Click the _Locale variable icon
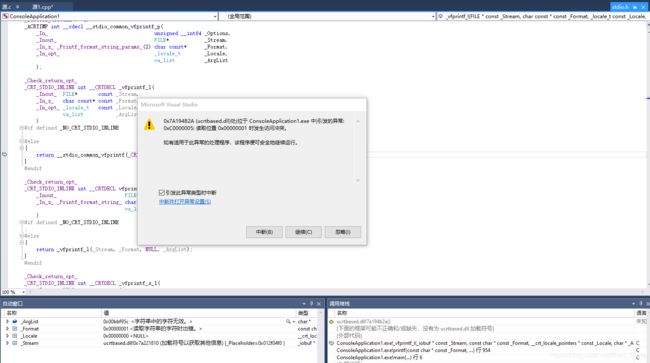This screenshot has width=650, height=363. [15, 336]
